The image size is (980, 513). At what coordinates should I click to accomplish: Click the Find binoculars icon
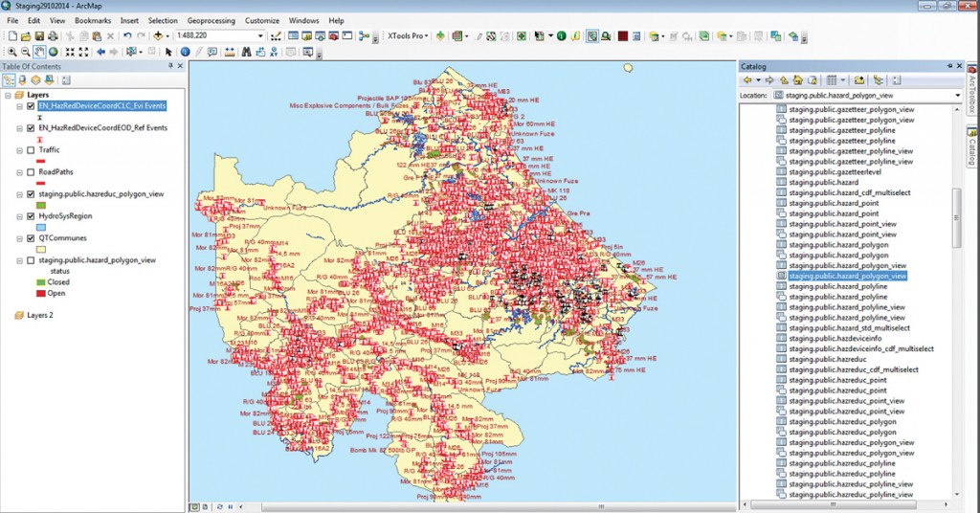pos(246,52)
